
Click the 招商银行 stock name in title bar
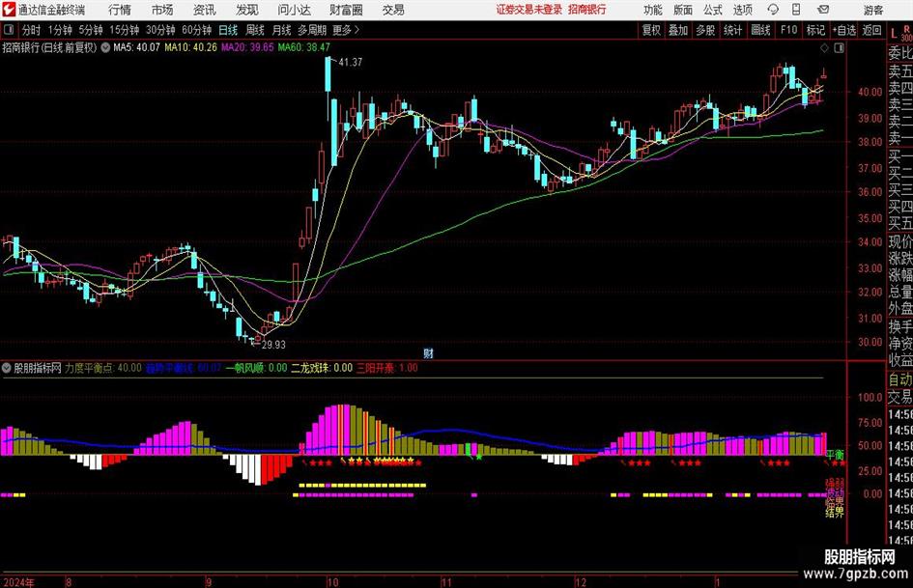[587, 10]
